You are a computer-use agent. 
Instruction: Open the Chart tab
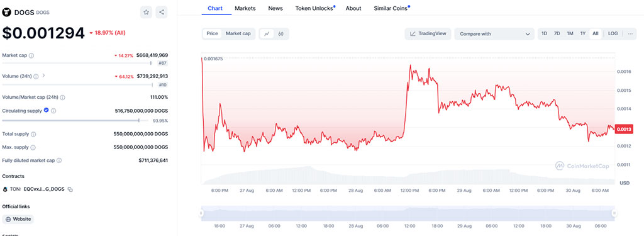pyautogui.click(x=216, y=8)
